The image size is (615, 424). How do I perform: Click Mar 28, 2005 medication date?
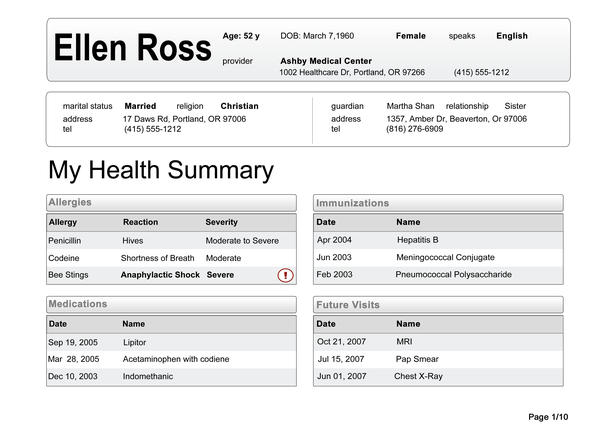click(74, 359)
